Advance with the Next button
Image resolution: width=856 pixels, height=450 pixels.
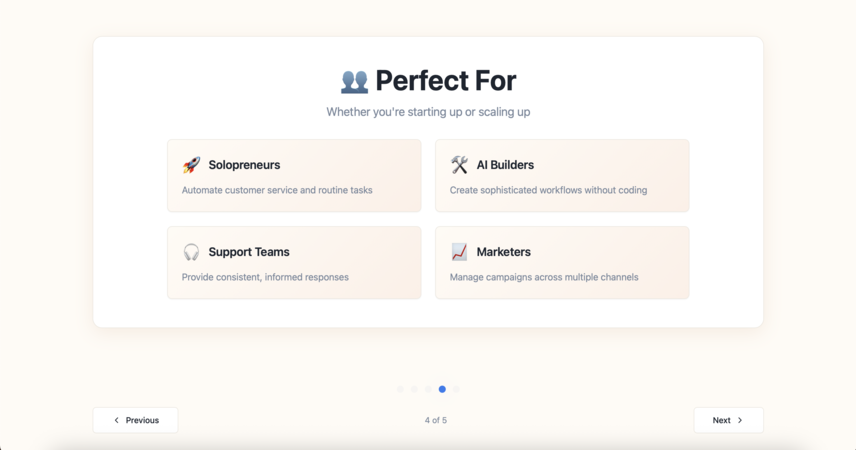pyautogui.click(x=729, y=420)
